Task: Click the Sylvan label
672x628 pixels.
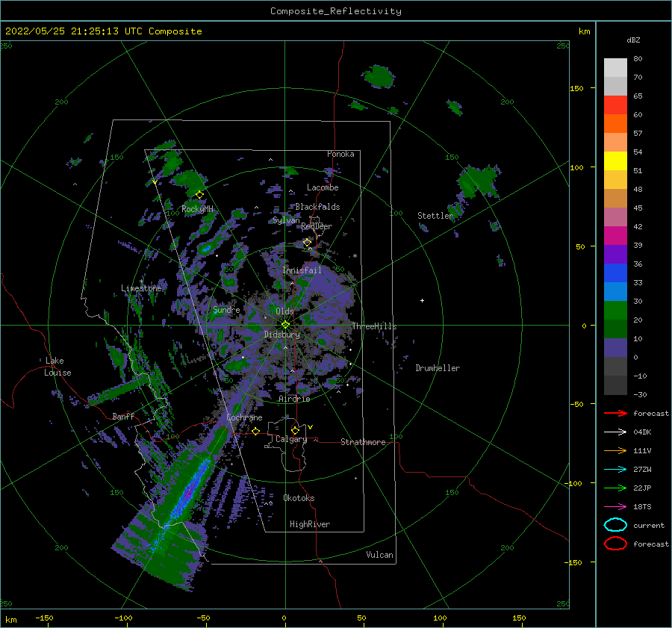Action: [x=286, y=220]
